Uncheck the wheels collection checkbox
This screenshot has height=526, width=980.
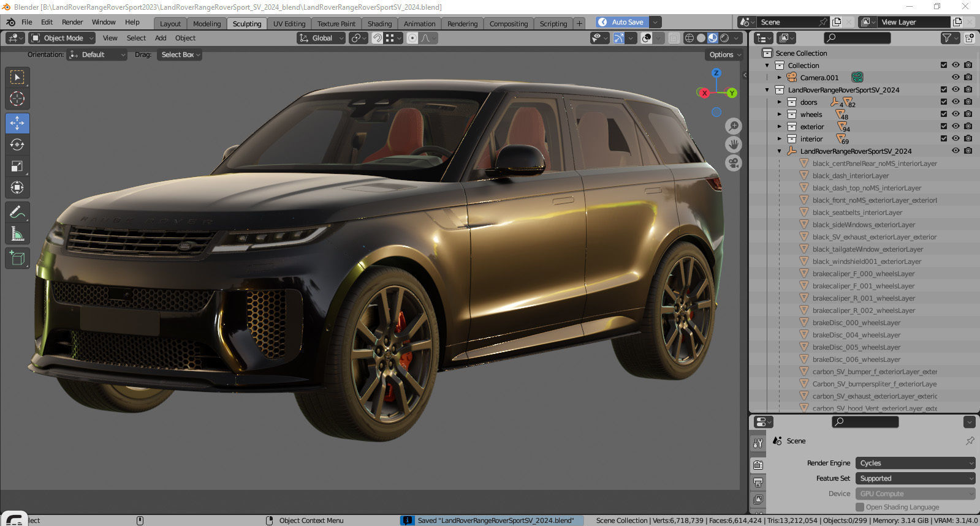coord(944,114)
